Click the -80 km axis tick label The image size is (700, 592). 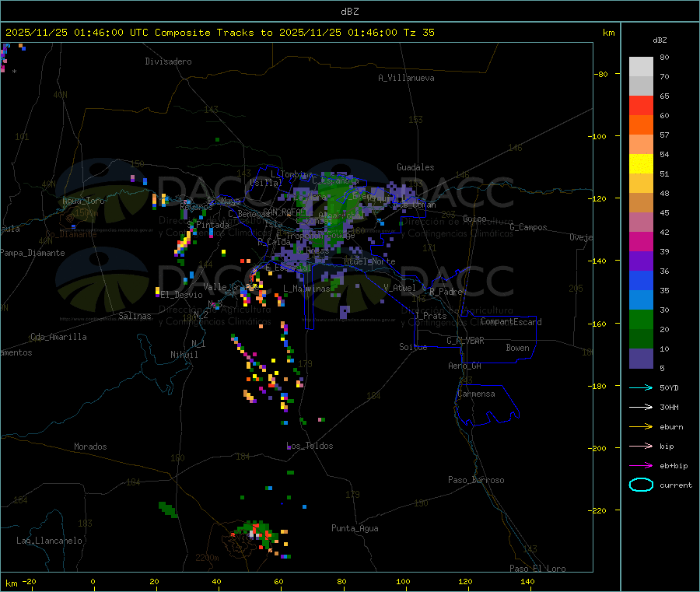(601, 74)
